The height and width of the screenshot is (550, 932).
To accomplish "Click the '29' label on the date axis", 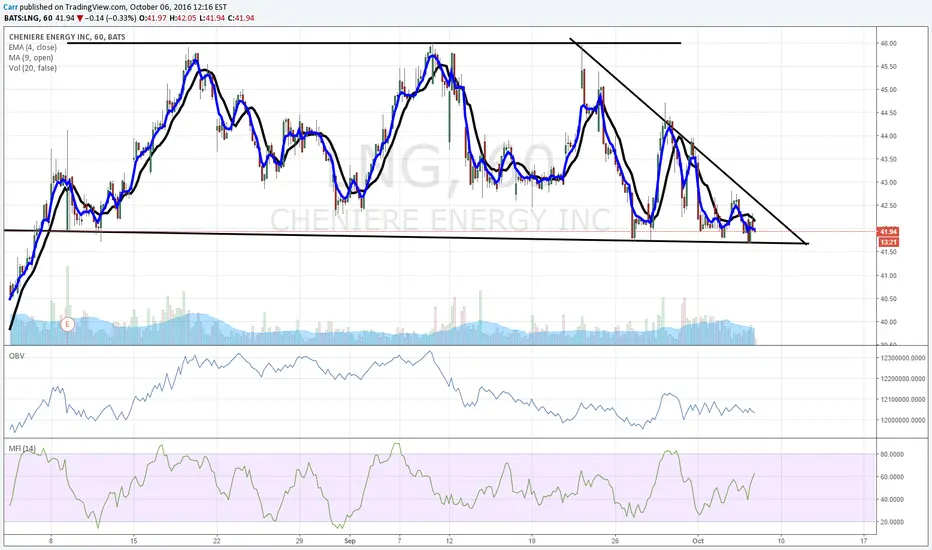I will click(x=299, y=540).
